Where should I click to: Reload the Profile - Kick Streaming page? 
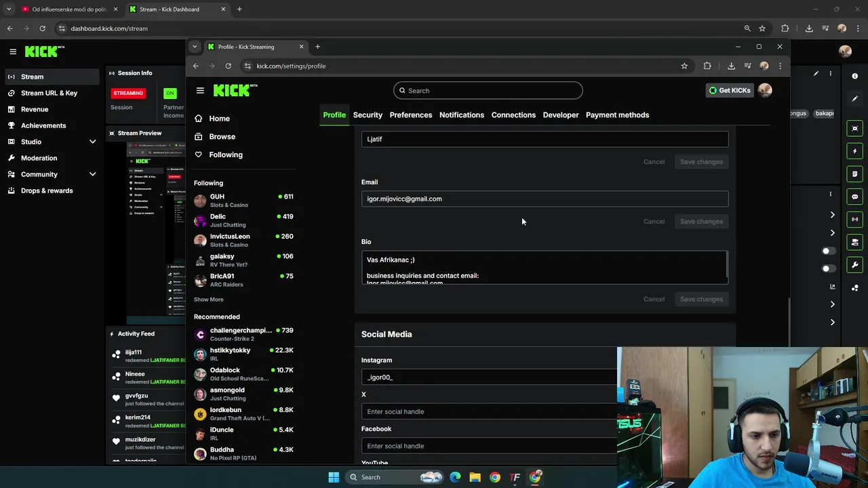pos(229,66)
